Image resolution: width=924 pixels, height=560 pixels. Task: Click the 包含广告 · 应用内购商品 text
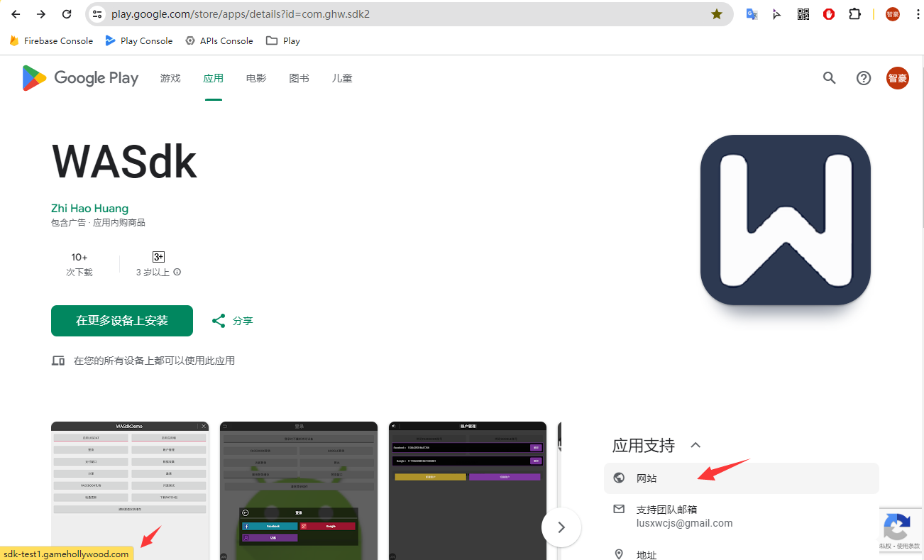98,223
